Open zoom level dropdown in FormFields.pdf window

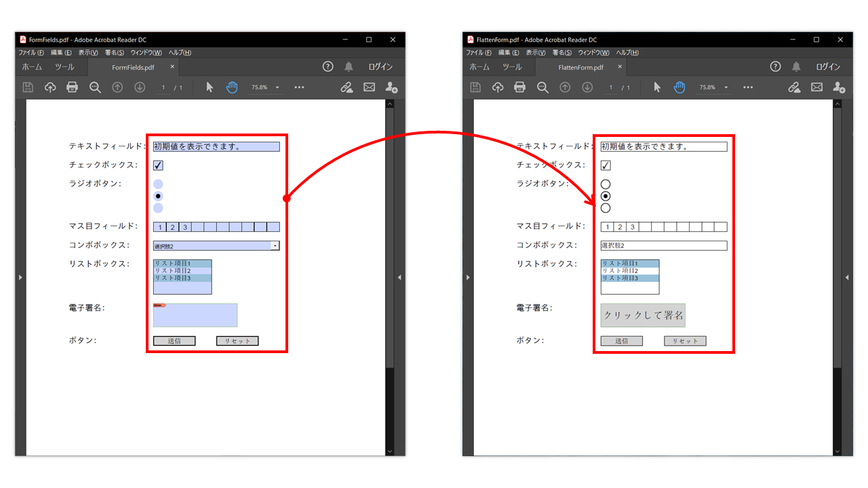coord(277,87)
